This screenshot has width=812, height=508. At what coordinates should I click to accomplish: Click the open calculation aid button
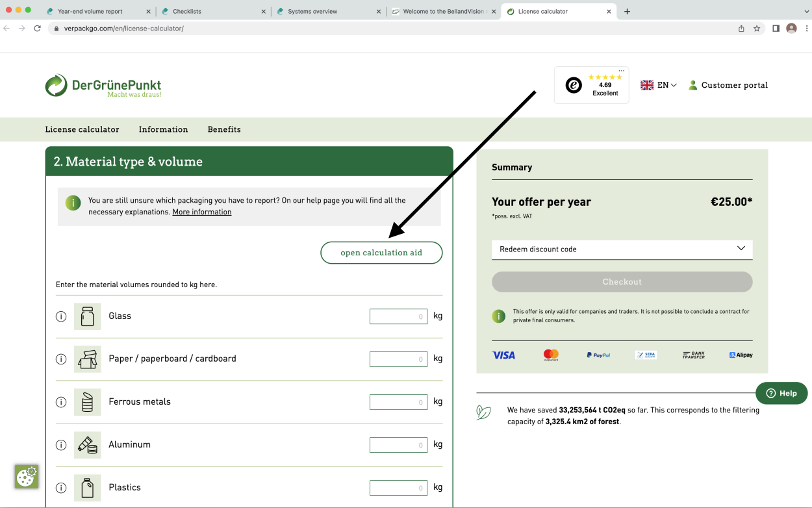(381, 253)
